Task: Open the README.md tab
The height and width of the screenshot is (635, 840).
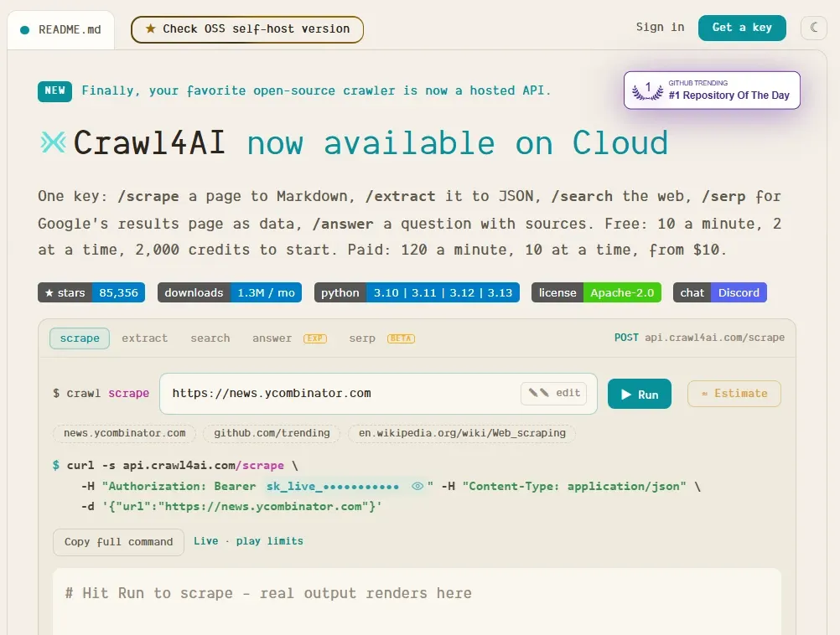Action: coord(60,30)
